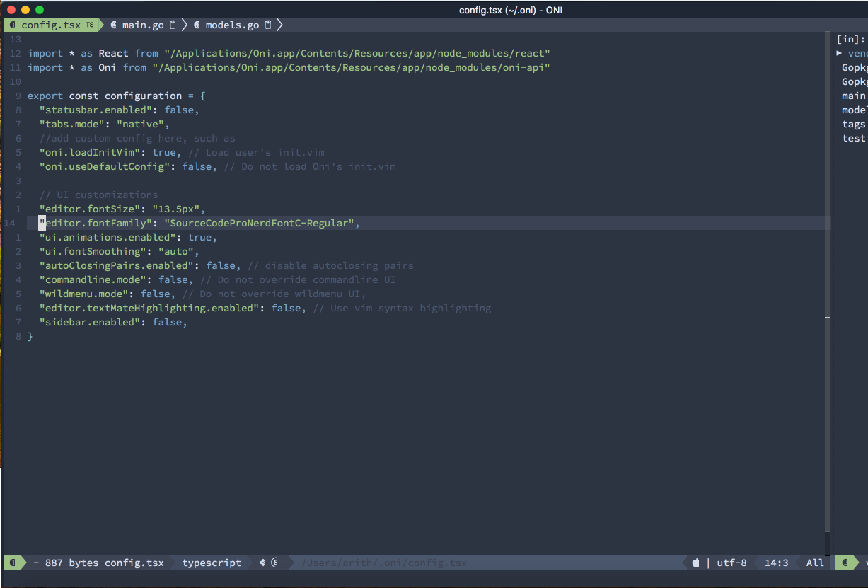Viewport: 868px width, 588px height.
Task: Click the Go gopher icon beside models.go tab
Action: (x=197, y=25)
